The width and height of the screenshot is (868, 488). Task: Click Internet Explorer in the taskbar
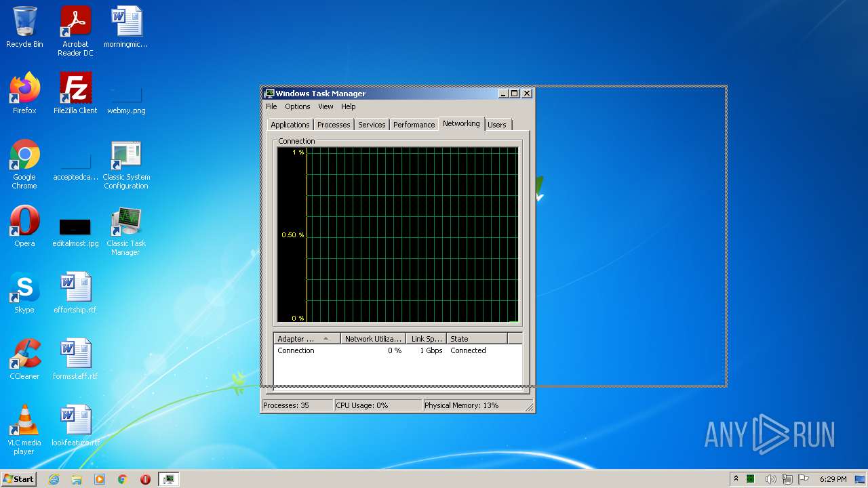[x=54, y=479]
